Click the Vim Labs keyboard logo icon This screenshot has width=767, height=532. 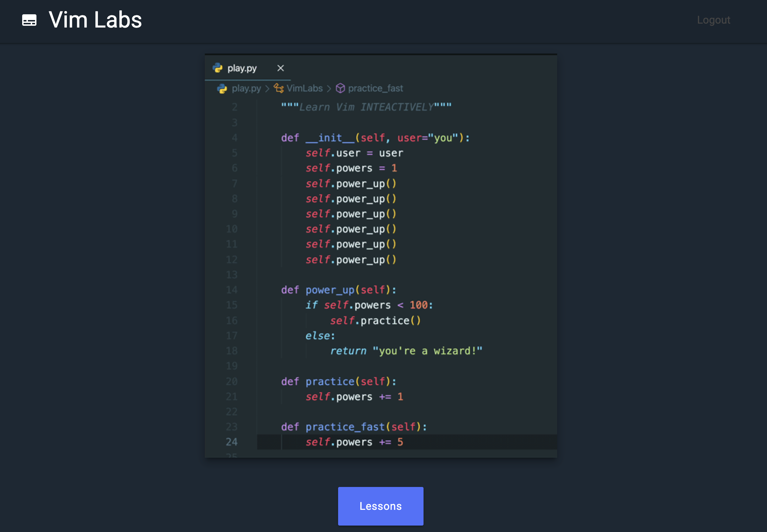(x=29, y=20)
